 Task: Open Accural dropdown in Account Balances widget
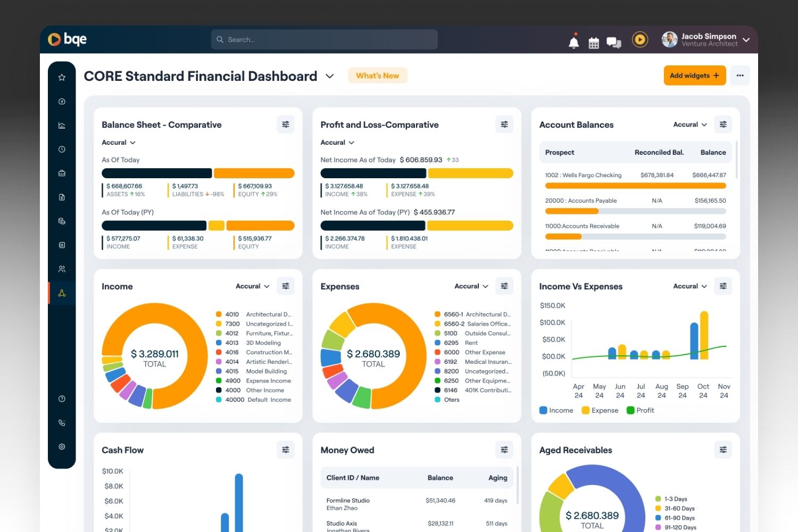click(690, 124)
